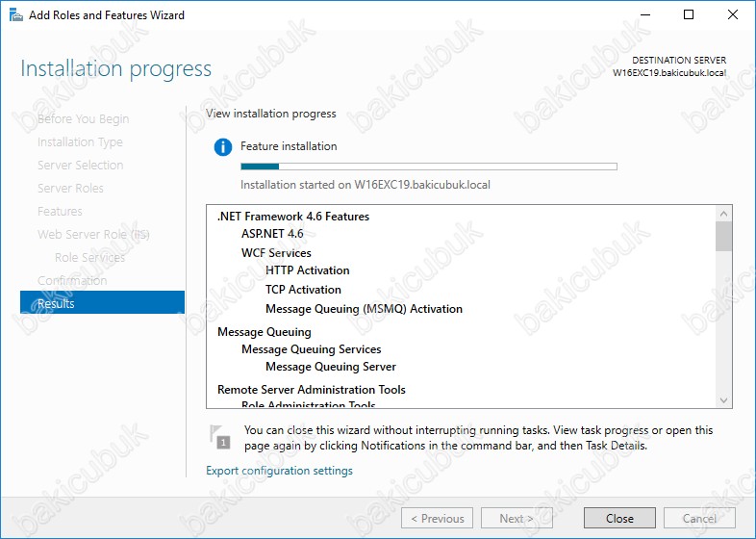Select the Installation Type step
Screen dimensions: 756x539
coord(80,141)
